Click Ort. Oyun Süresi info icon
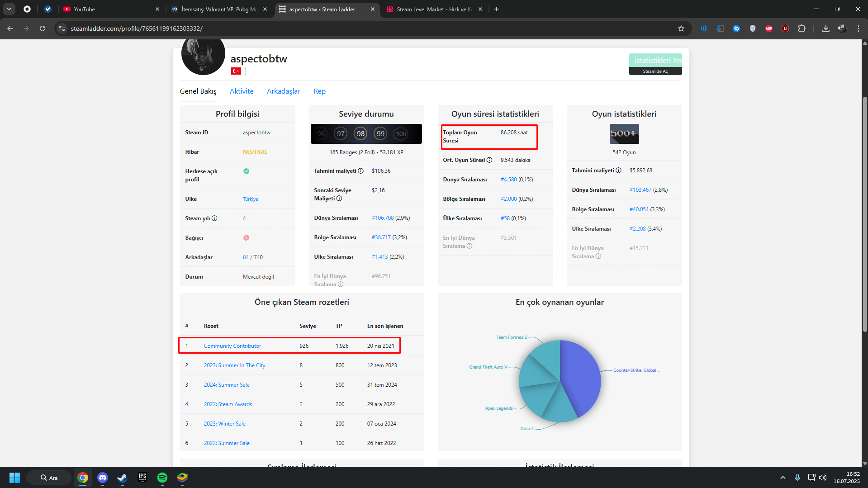 [489, 160]
